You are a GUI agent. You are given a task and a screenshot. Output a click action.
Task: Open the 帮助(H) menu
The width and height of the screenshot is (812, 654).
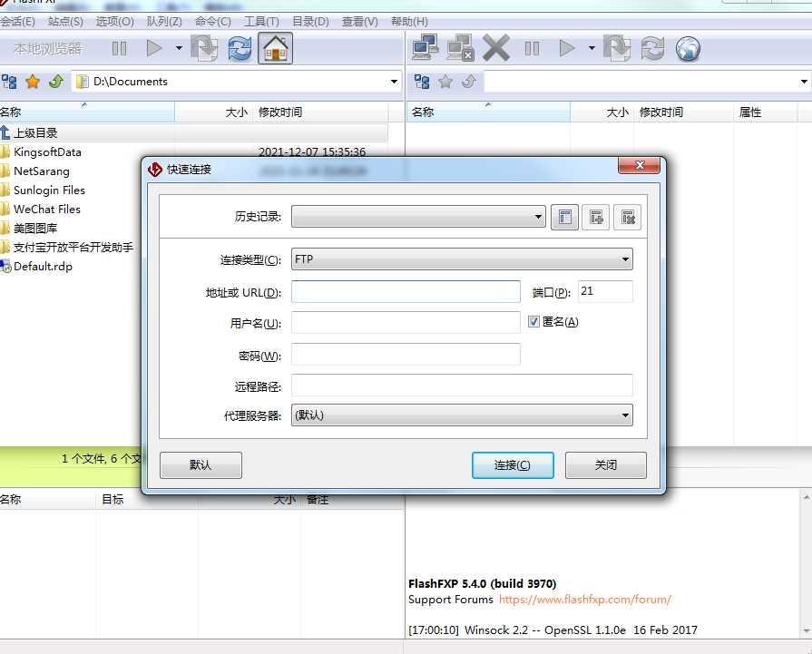(x=409, y=22)
